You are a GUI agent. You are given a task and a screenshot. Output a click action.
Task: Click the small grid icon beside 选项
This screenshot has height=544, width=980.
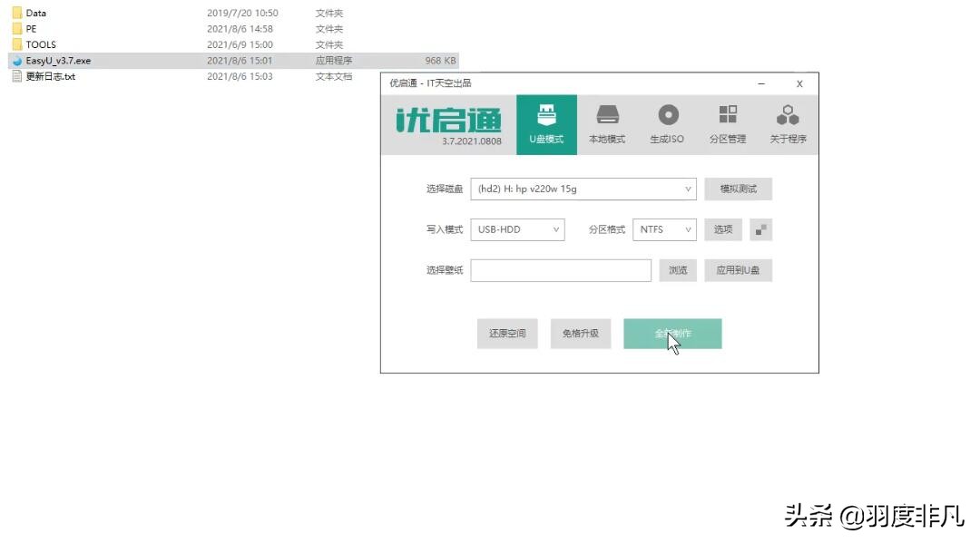pyautogui.click(x=760, y=229)
